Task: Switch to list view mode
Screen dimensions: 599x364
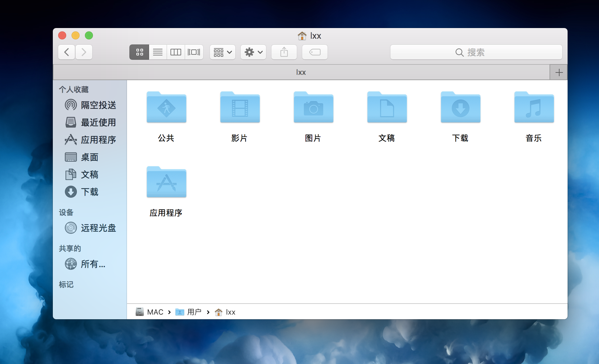Action: 158,52
